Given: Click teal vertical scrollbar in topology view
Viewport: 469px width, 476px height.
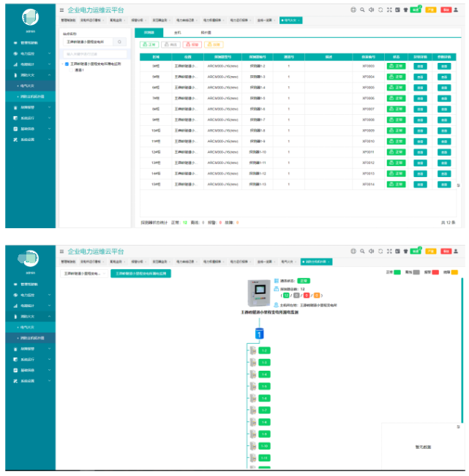Looking at the screenshot, I should point(462,350).
